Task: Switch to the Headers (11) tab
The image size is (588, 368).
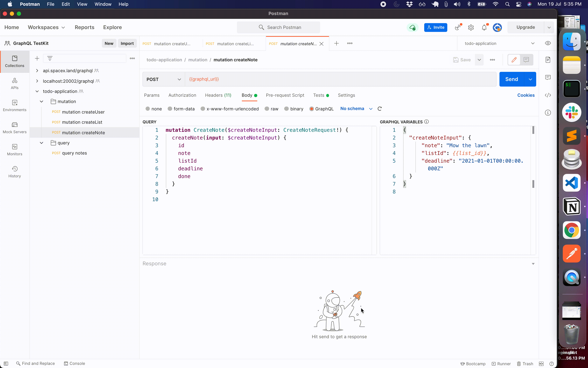Action: [x=218, y=95]
